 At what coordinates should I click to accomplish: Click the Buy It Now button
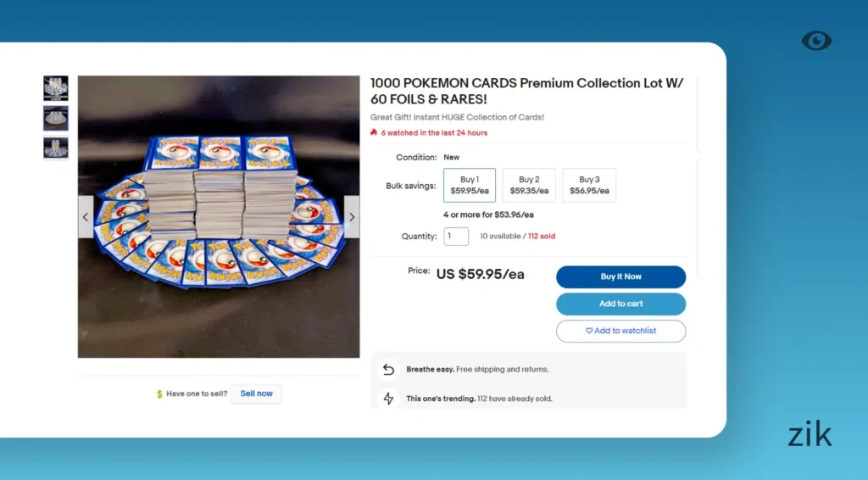tap(620, 276)
